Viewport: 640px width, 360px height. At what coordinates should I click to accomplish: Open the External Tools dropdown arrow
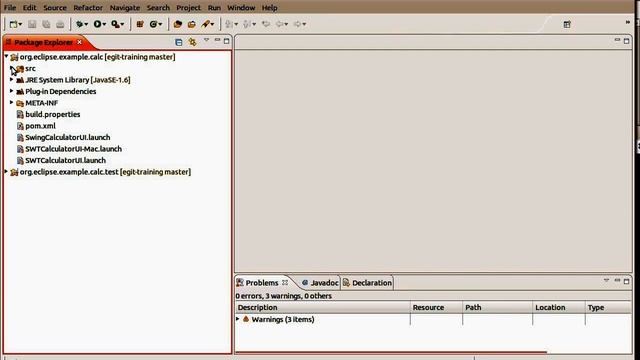(x=122, y=24)
